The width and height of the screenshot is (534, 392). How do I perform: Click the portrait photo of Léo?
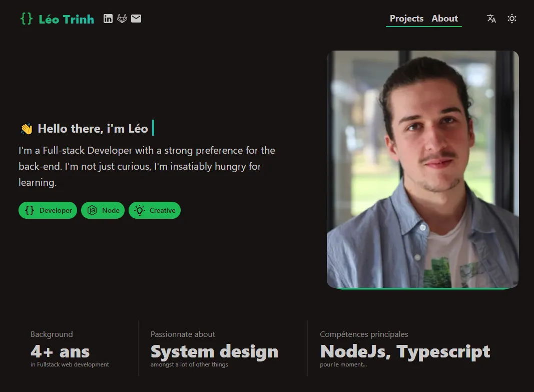pos(422,169)
